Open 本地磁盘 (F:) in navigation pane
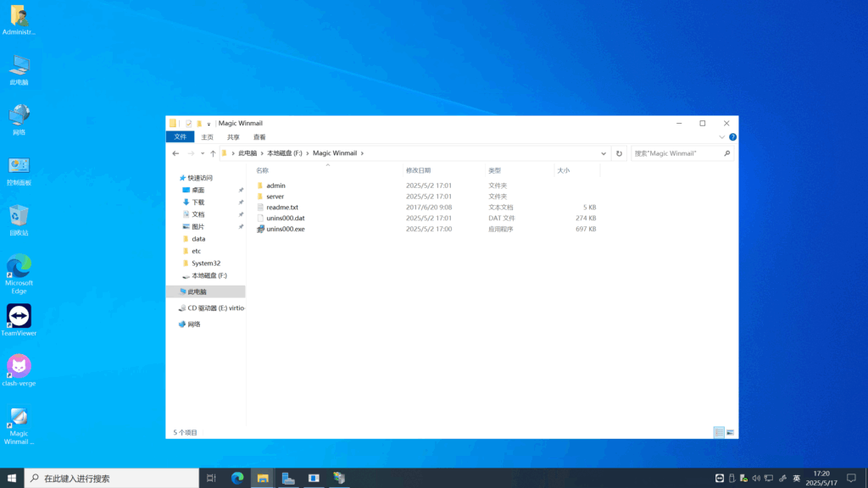Screen dimensions: 868x488 click(209, 275)
